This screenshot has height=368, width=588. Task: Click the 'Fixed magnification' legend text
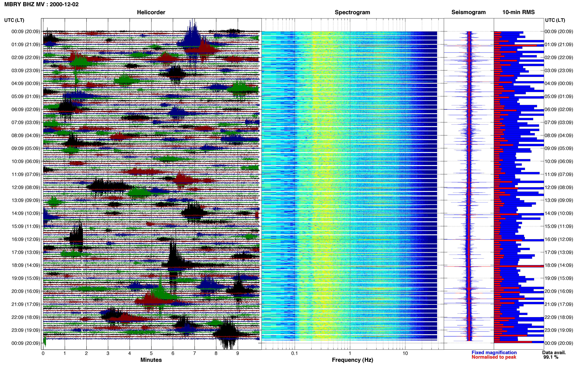494,352
